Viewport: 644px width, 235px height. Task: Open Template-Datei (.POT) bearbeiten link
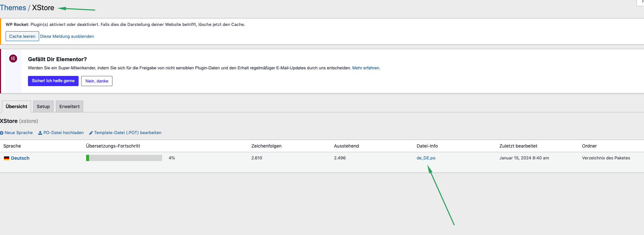coord(128,133)
